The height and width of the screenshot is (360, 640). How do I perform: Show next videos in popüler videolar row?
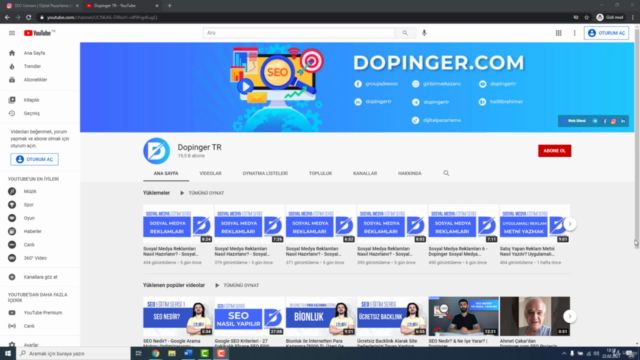point(570,316)
